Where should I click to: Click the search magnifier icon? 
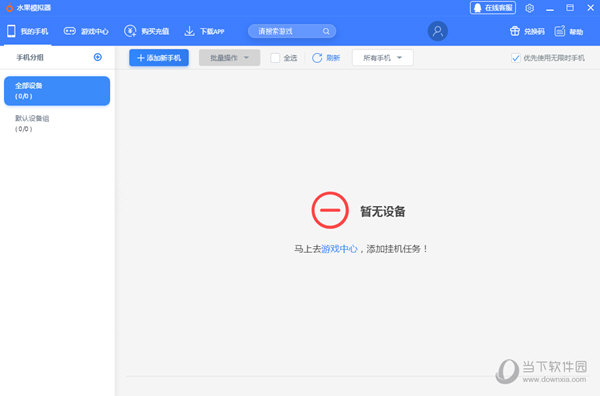click(326, 31)
